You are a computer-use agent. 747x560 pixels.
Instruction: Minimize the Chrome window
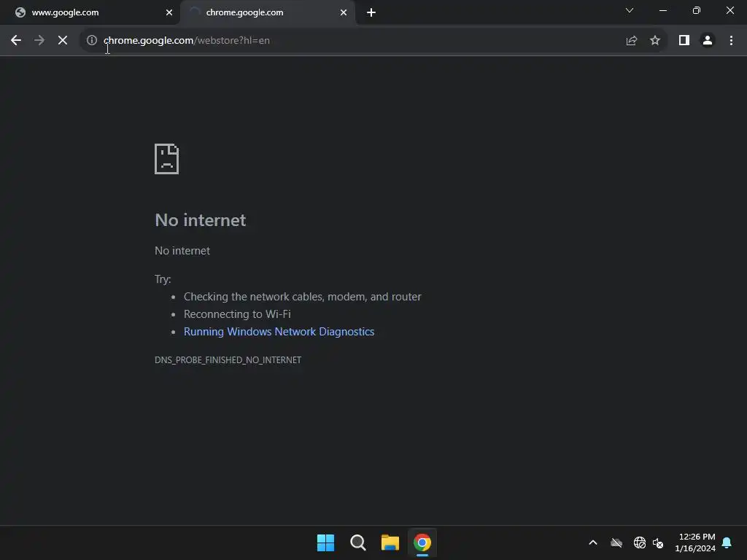pyautogui.click(x=662, y=10)
